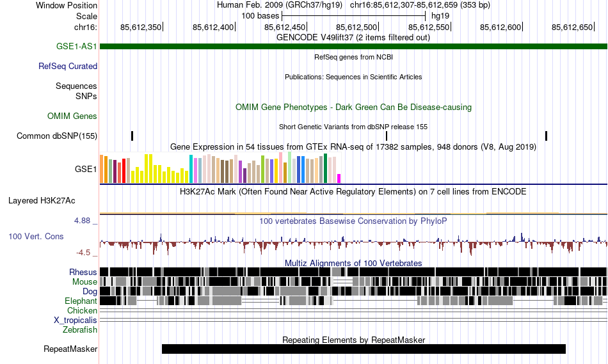The height and width of the screenshot is (364, 608).
Task: Click the Rhesus alignment row label
Action: pos(83,272)
